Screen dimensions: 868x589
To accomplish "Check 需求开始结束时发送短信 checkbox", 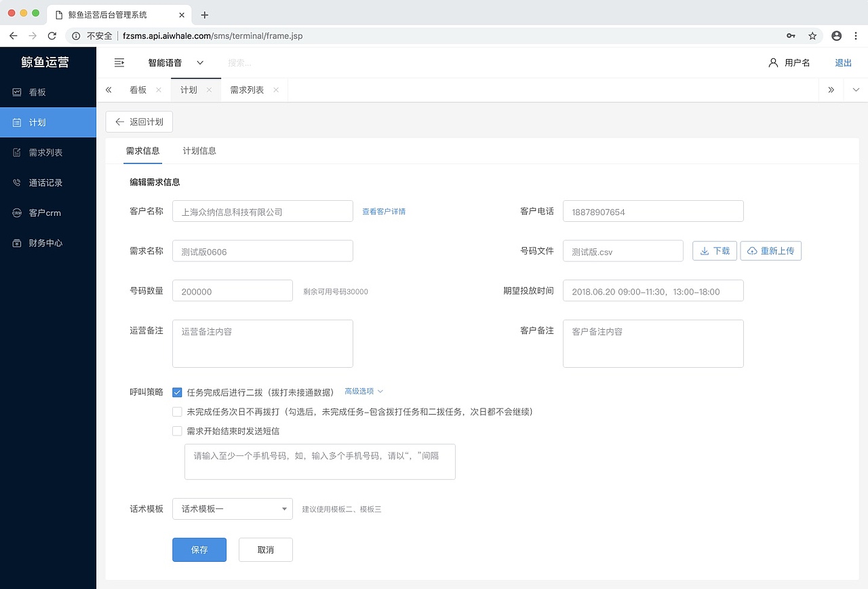I will pyautogui.click(x=177, y=430).
